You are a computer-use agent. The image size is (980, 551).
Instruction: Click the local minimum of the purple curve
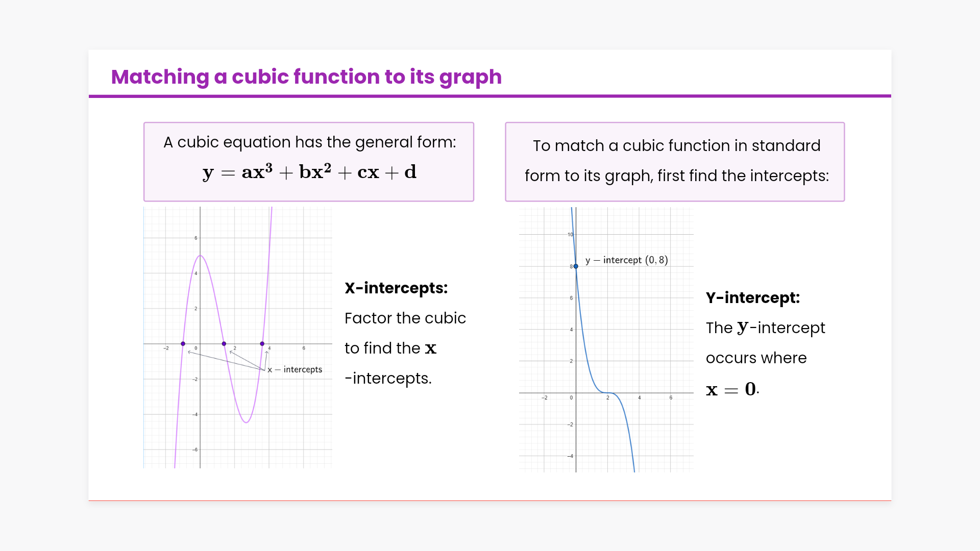click(x=247, y=422)
